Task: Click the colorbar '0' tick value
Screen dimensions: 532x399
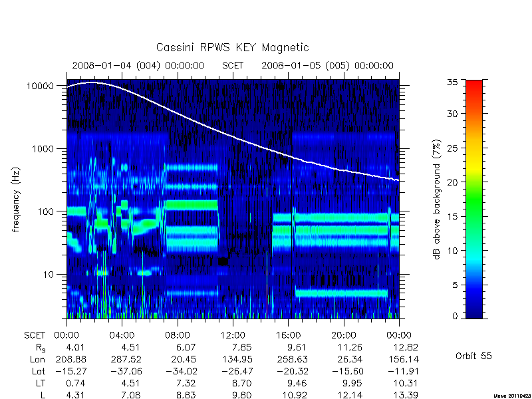Action: (x=455, y=317)
